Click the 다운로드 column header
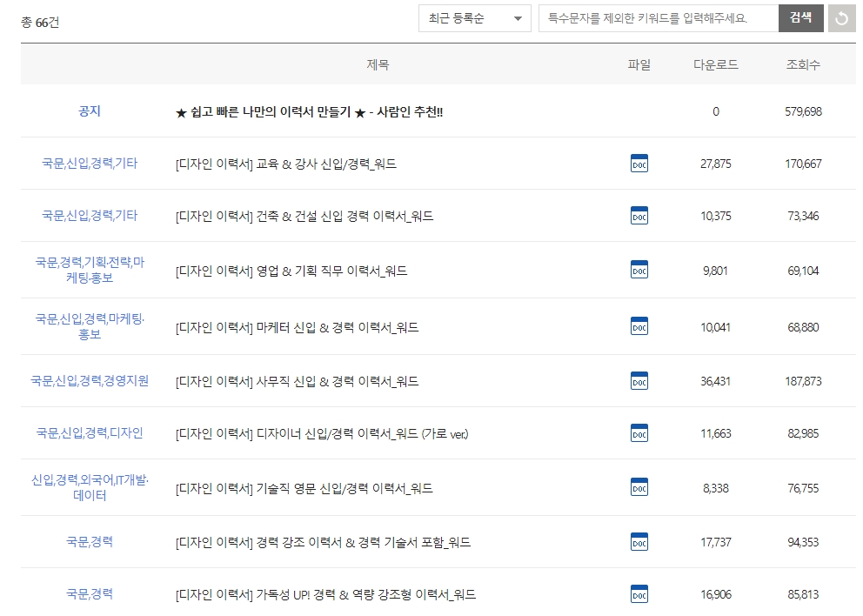This screenshot has height=616, width=863. pyautogui.click(x=712, y=64)
